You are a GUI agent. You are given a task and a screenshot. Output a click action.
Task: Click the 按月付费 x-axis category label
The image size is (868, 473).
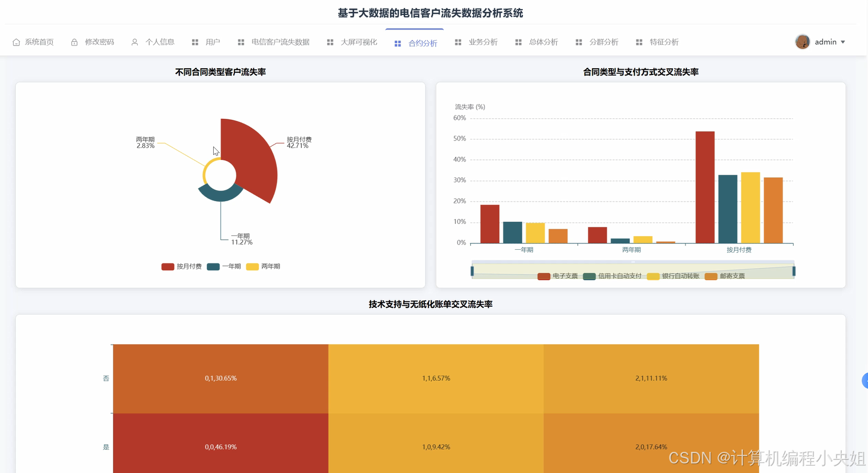(x=739, y=250)
